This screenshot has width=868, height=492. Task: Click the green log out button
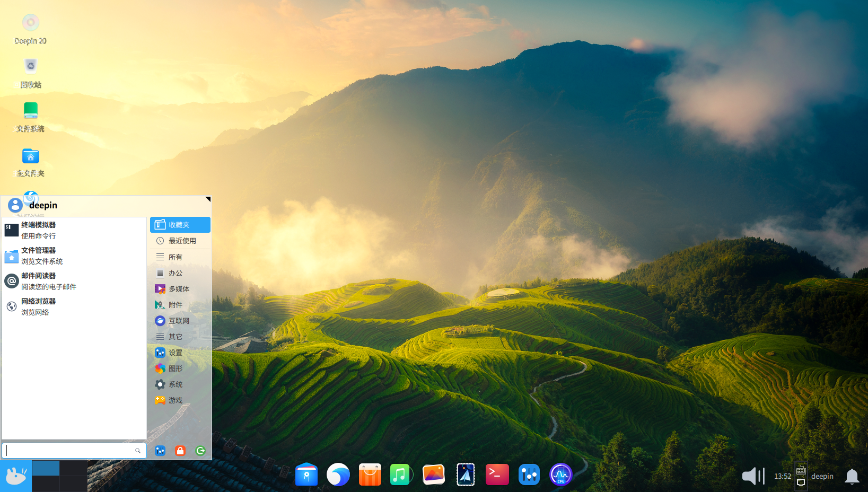point(200,451)
